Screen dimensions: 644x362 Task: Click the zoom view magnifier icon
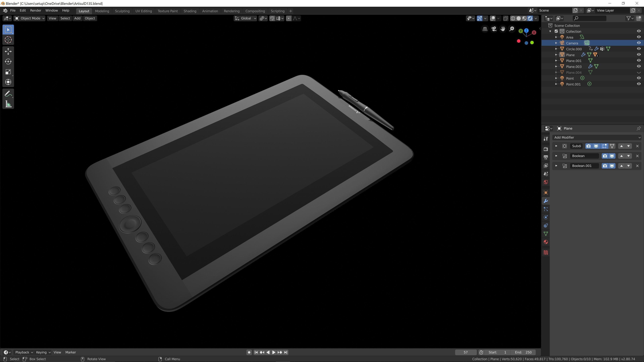click(x=512, y=29)
